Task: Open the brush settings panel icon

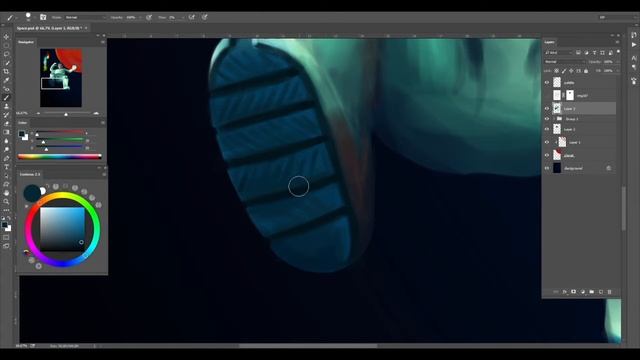Action: [x=43, y=17]
